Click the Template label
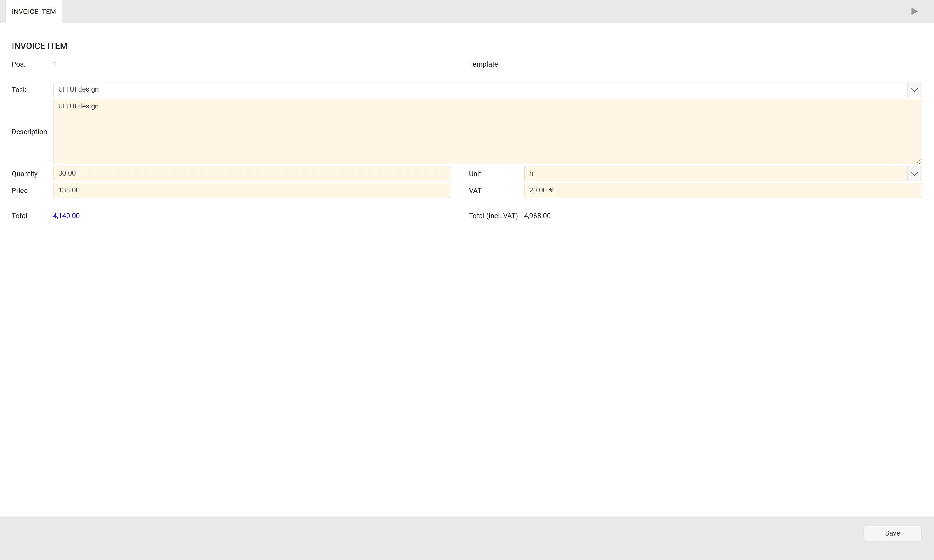 click(x=483, y=64)
